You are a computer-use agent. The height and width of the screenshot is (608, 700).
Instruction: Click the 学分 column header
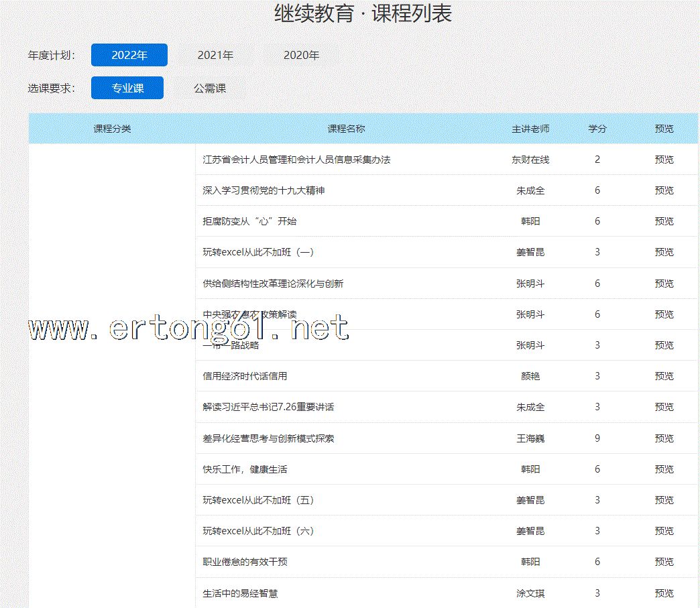click(x=597, y=129)
